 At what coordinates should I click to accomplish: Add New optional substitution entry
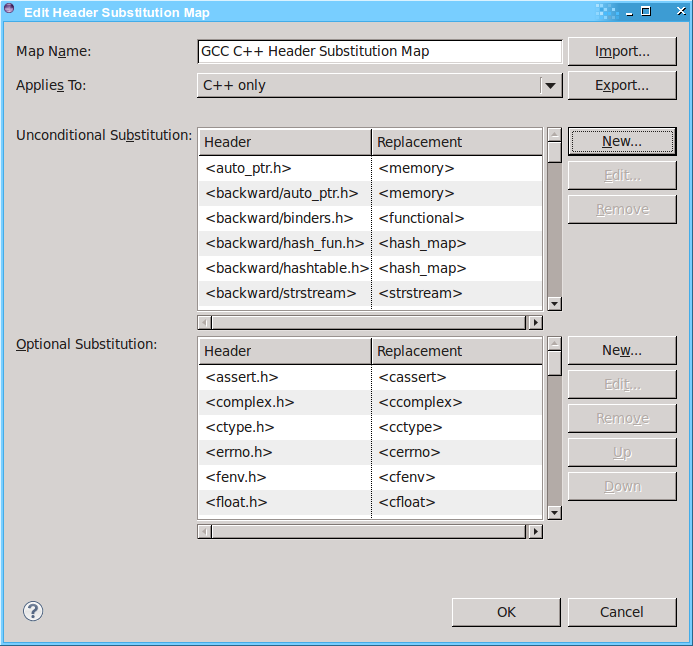coord(622,350)
